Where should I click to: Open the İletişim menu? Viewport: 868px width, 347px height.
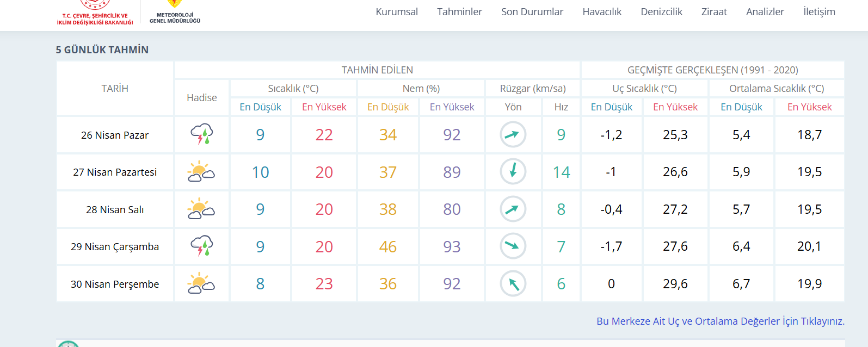pos(819,12)
